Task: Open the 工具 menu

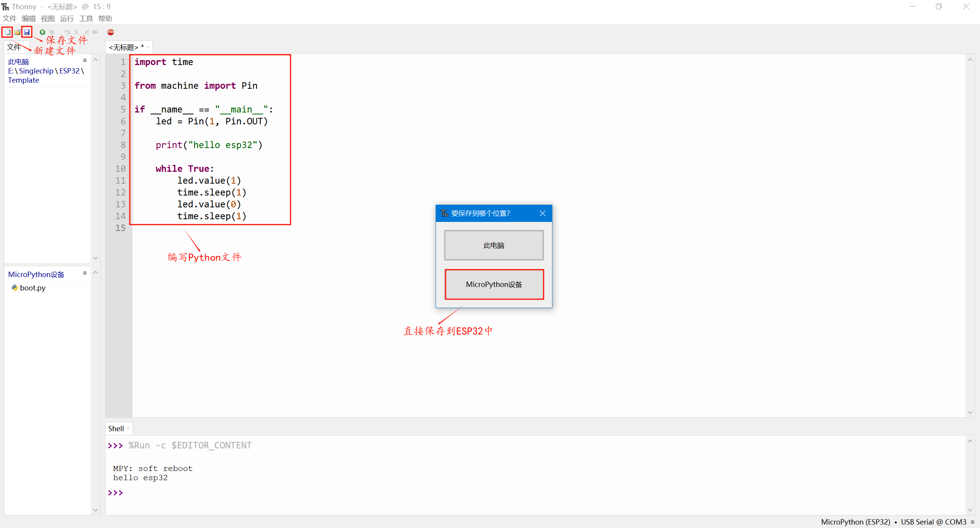Action: coord(86,18)
